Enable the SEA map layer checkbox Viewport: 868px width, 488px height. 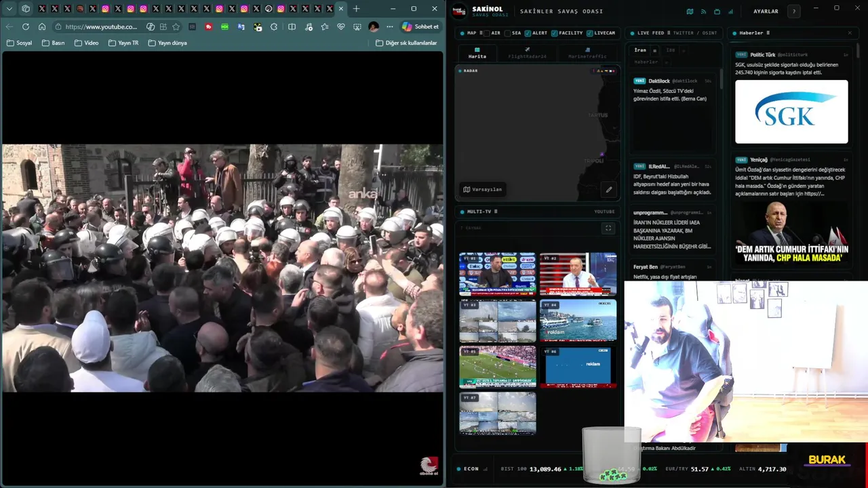click(x=507, y=33)
